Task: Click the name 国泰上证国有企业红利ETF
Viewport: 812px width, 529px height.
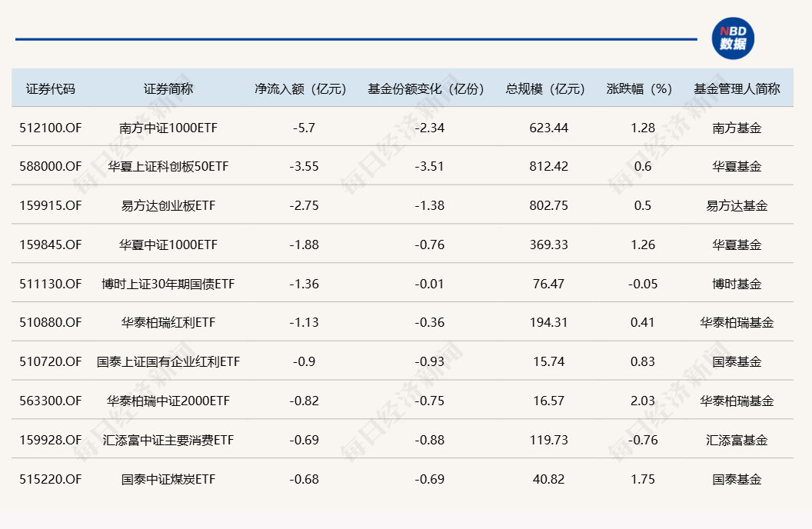Action: point(168,361)
